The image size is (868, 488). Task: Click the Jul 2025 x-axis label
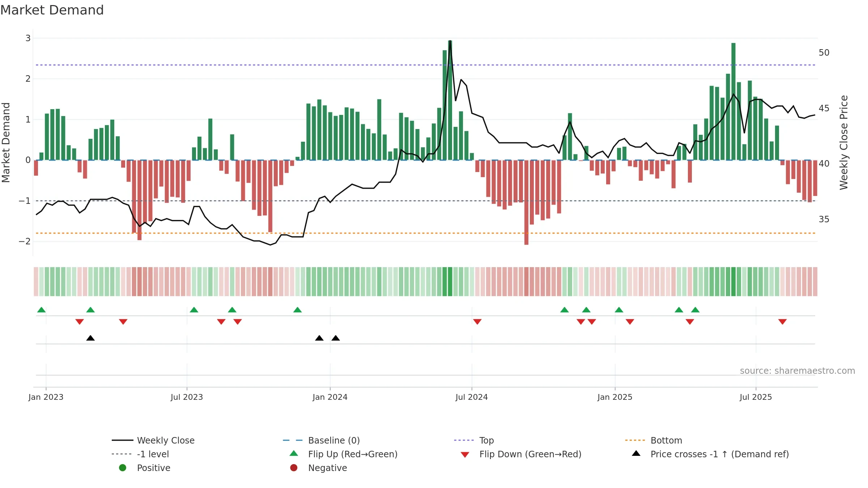pos(756,397)
